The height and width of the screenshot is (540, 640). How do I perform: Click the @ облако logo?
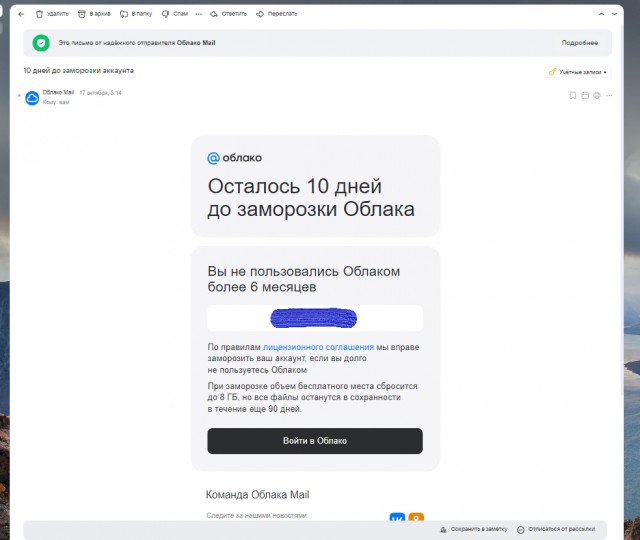(235, 158)
